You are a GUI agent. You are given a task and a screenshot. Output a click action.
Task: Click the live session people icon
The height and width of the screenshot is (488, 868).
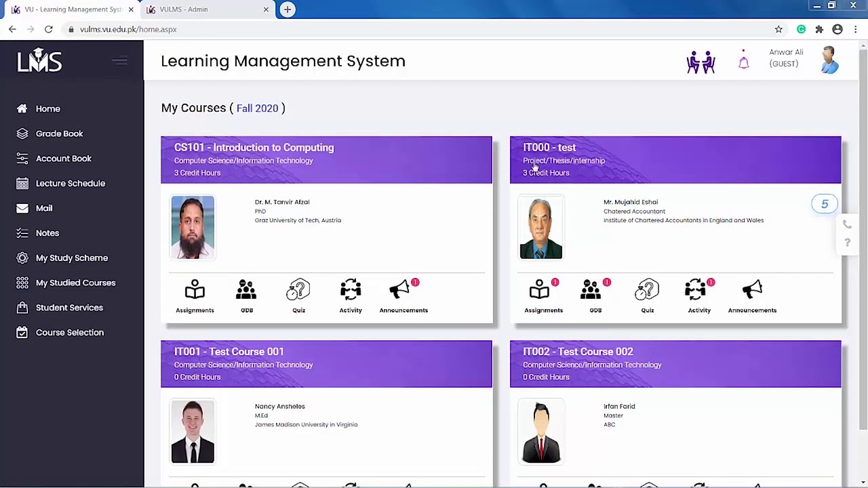tap(701, 62)
